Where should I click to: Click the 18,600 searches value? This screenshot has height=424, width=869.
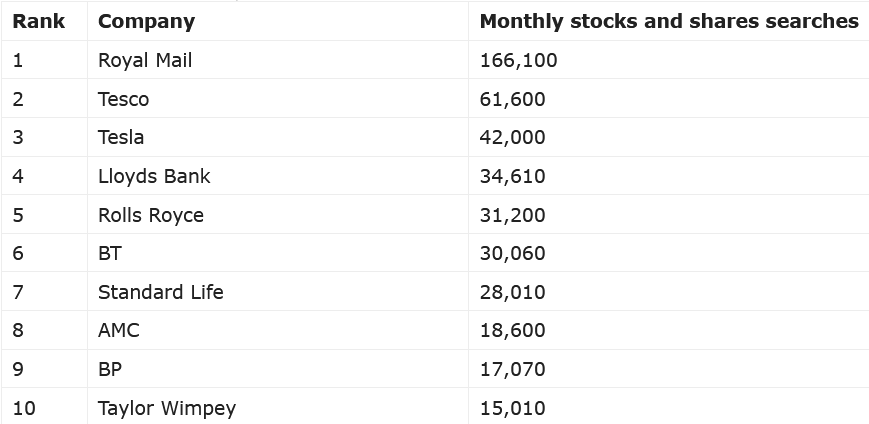(x=512, y=330)
